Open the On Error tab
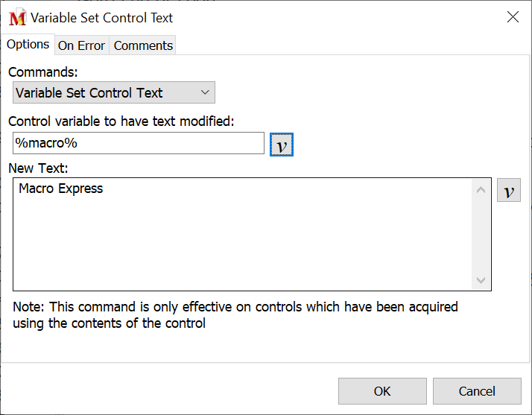 coord(81,45)
